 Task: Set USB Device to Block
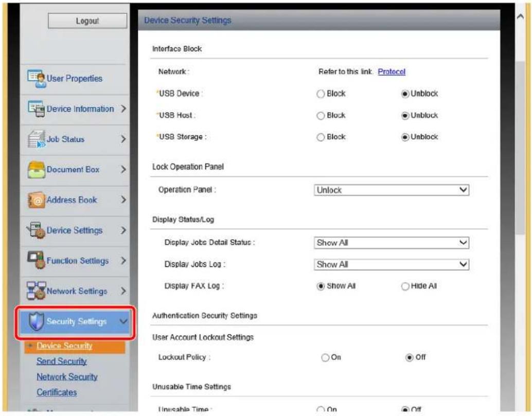tap(321, 94)
